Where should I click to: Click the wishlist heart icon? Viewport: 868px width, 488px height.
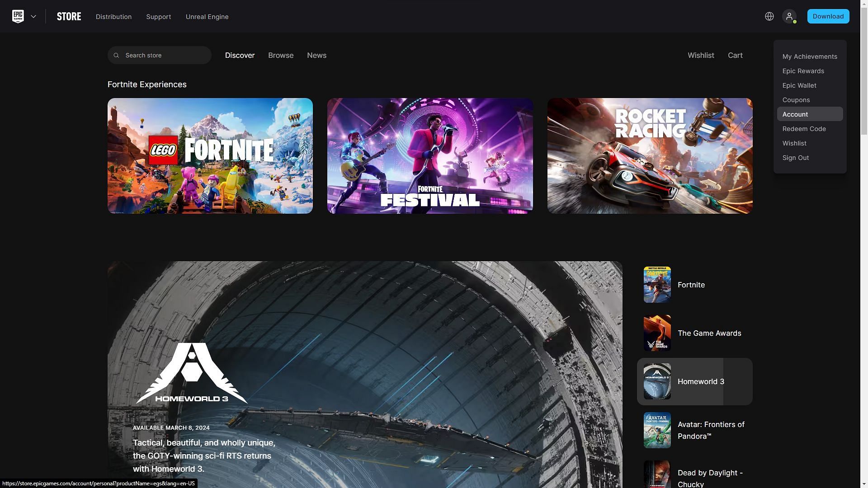[x=700, y=55]
